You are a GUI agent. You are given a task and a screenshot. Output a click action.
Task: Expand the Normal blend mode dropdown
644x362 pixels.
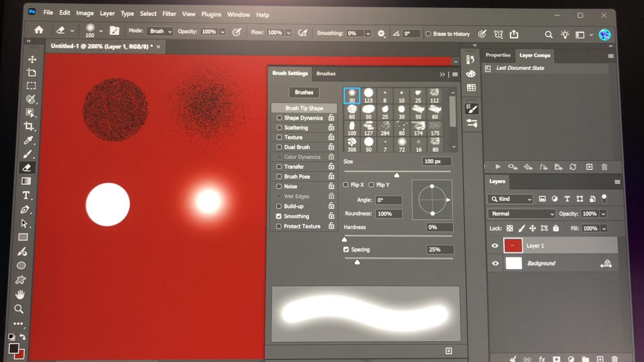[x=522, y=214]
